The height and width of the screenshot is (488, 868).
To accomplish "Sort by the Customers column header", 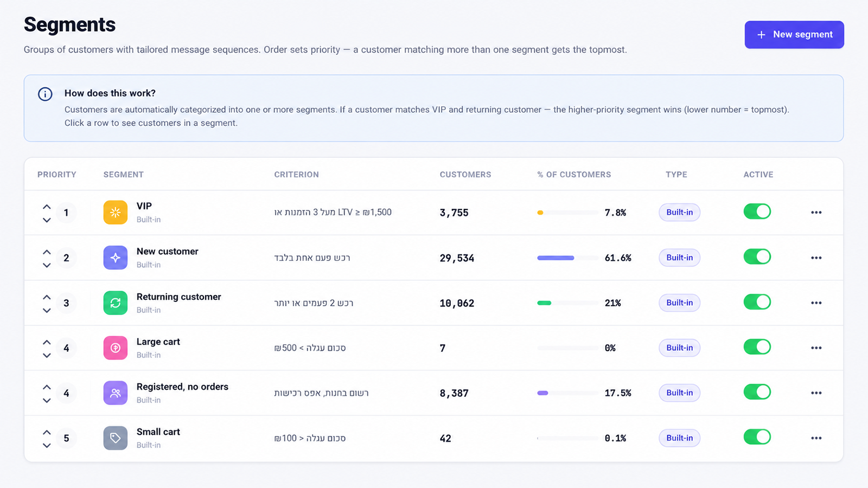I will [x=465, y=175].
